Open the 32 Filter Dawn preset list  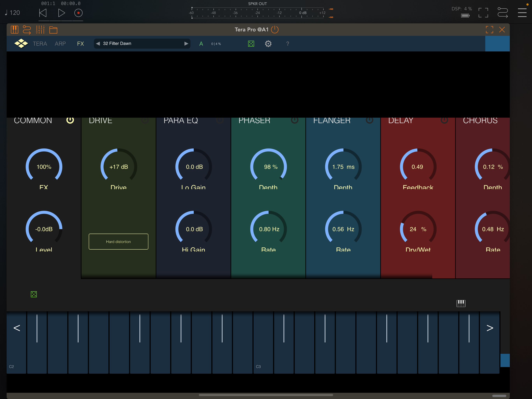click(x=142, y=44)
